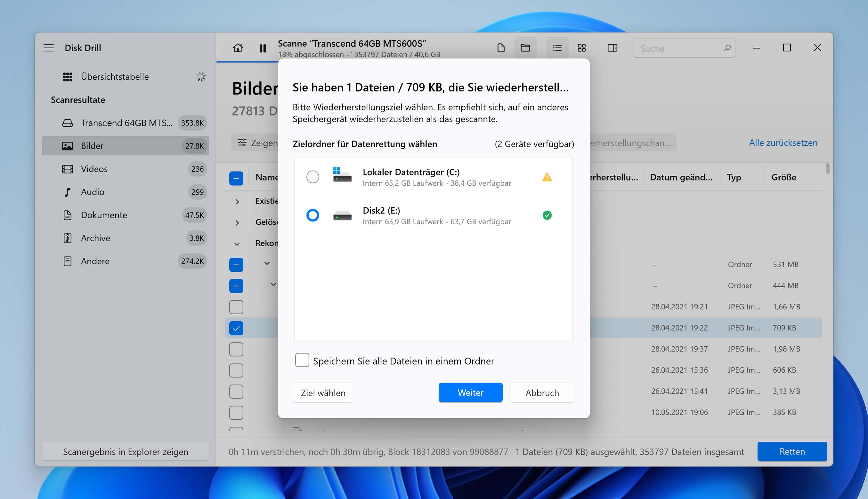Click the filter sliders icon near Zeigen
The width and height of the screenshot is (868, 499).
242,142
